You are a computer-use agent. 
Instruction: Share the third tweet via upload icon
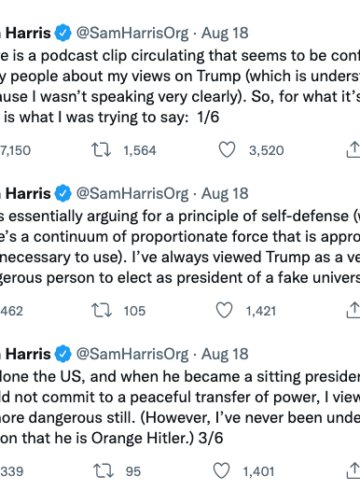(353, 471)
